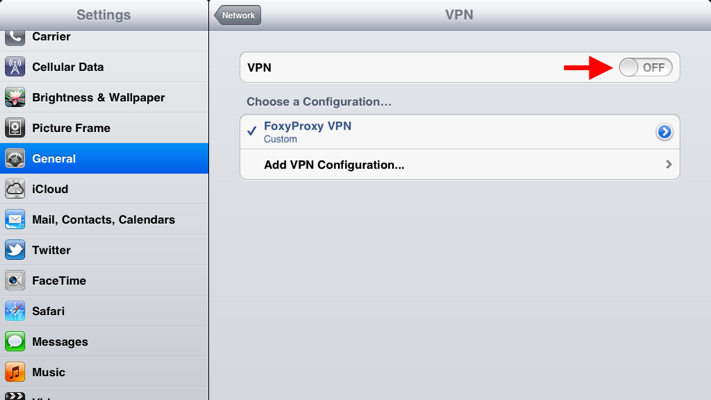The height and width of the screenshot is (400, 711).
Task: Expand Add VPN Configuration chevron
Action: (x=669, y=164)
